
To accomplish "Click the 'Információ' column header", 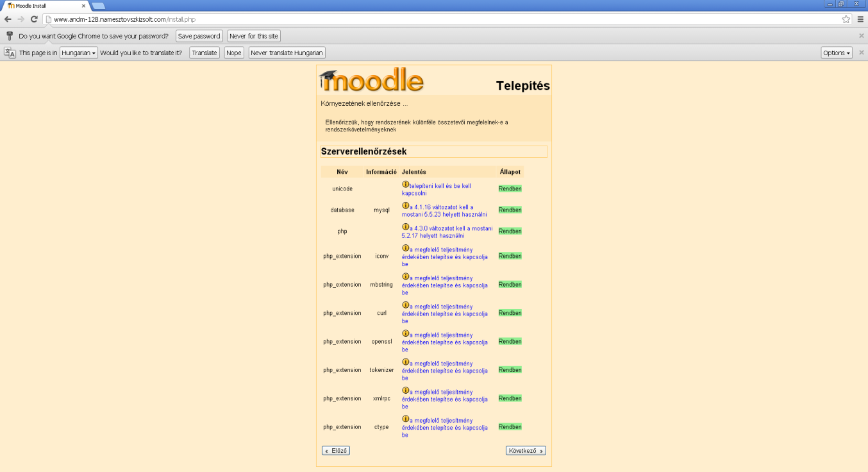I will coord(381,172).
